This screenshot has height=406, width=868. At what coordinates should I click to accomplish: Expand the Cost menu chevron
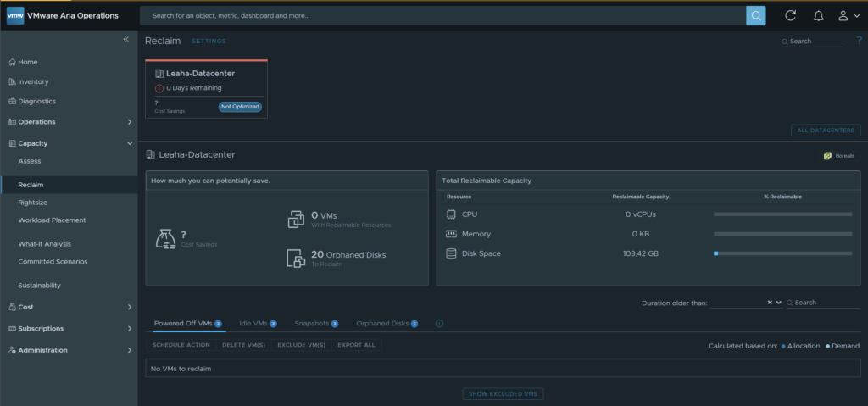[x=130, y=307]
